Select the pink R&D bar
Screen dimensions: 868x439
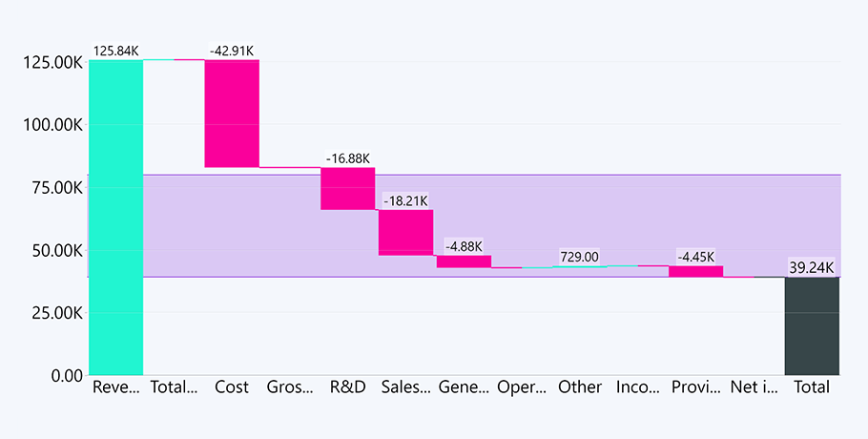[x=347, y=188]
